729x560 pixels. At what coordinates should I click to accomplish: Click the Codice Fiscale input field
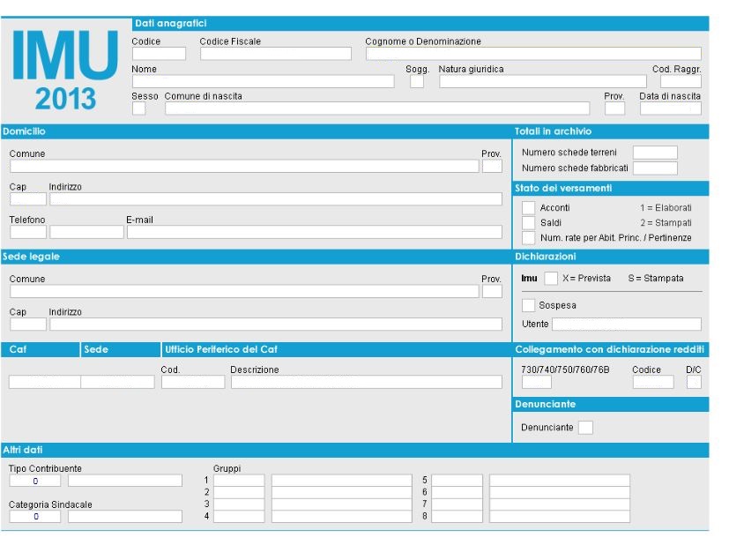pyautogui.click(x=275, y=54)
